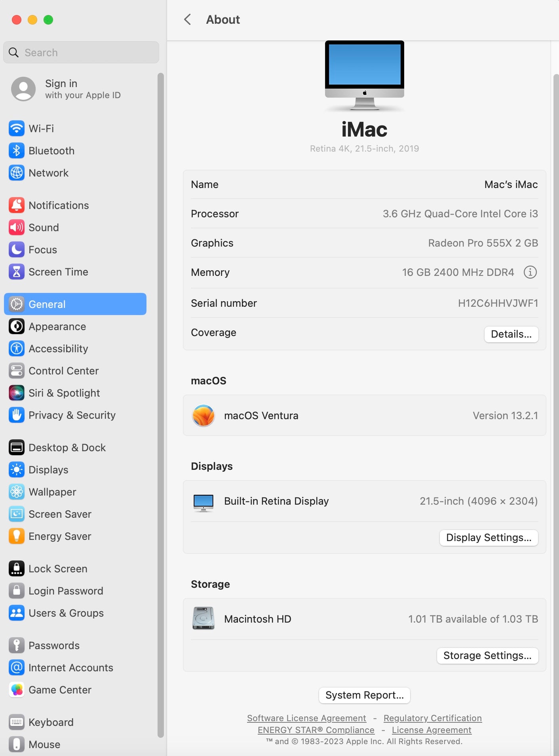
Task: Click the 16 GB 2400 MHz DDR4 value
Action: pyautogui.click(x=458, y=272)
